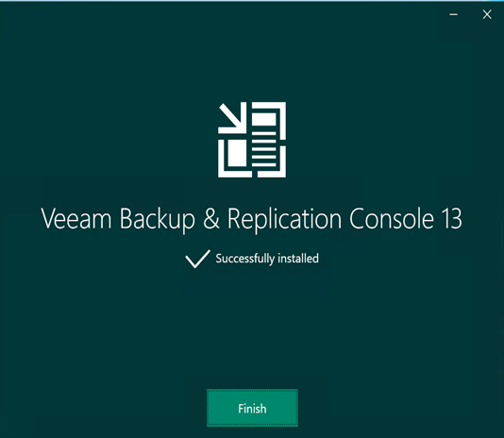This screenshot has width=504, height=438.
Task: Click the Veeam Backup & Replication Console title
Action: point(252,219)
